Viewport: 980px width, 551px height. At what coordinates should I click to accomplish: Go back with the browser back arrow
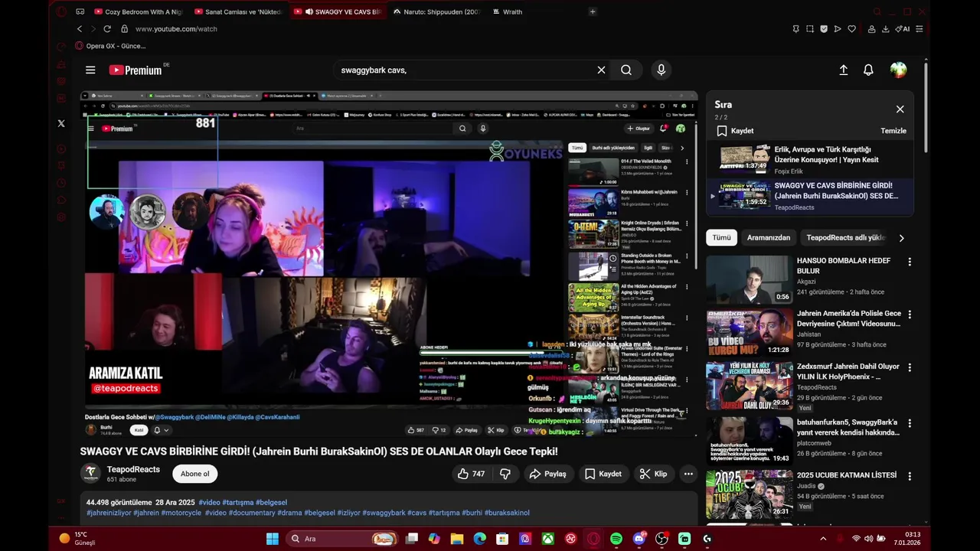pyautogui.click(x=80, y=29)
